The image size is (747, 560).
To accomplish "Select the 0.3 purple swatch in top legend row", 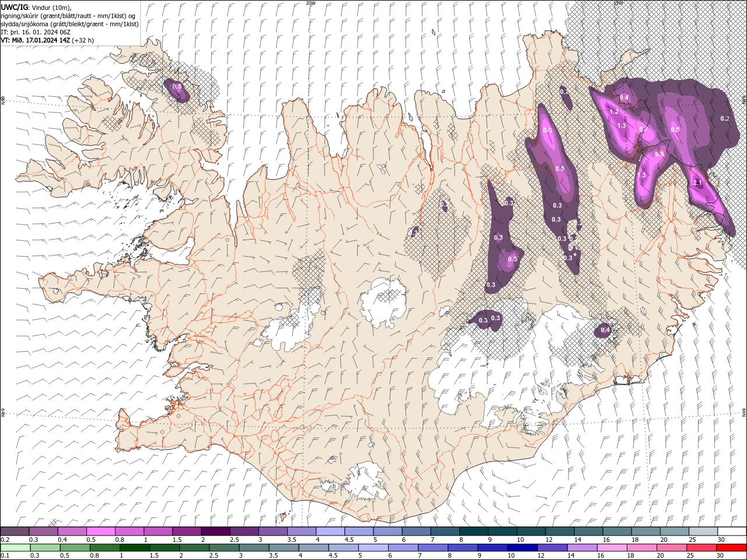I will click(x=44, y=531).
